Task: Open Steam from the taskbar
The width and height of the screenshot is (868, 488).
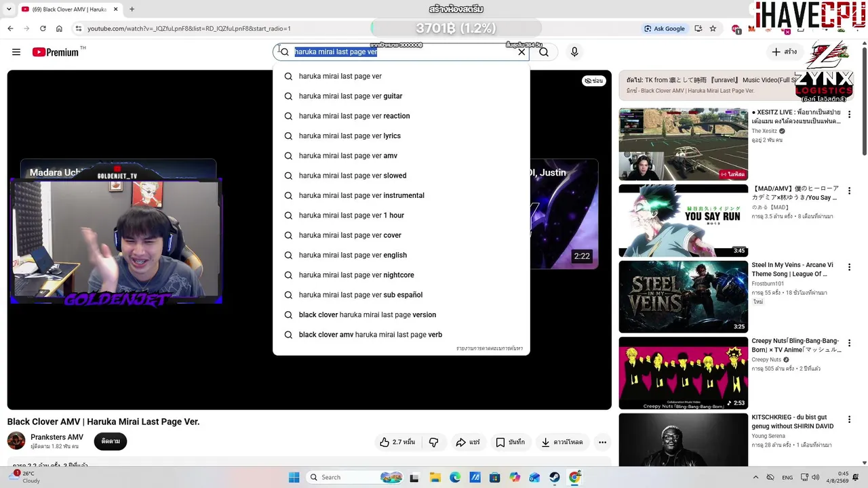Action: pos(555,477)
